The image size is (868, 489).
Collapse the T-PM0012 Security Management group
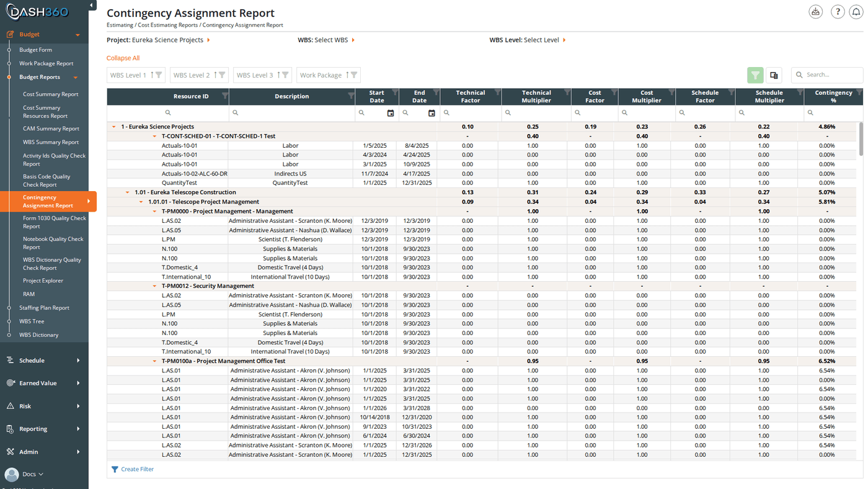[155, 286]
